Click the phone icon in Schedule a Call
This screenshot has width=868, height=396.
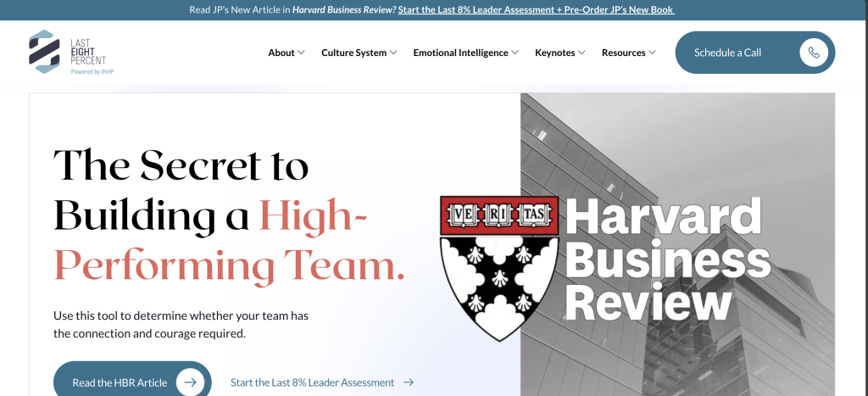click(814, 53)
